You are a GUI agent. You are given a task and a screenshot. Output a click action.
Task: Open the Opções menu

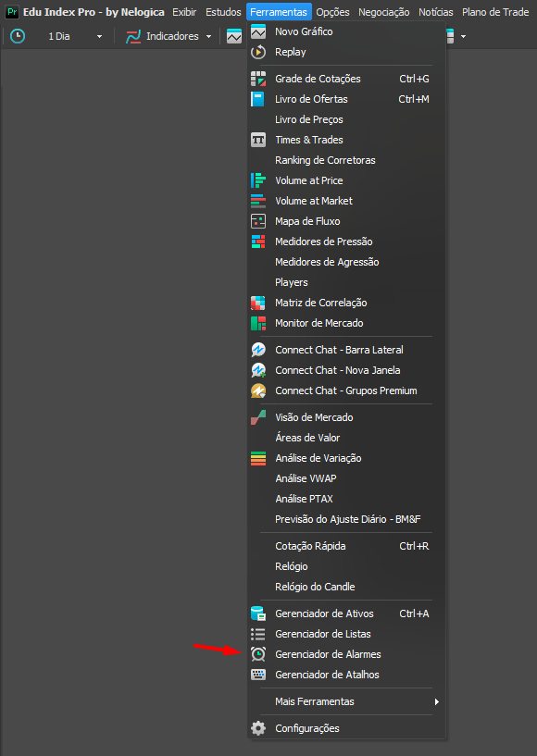333,12
